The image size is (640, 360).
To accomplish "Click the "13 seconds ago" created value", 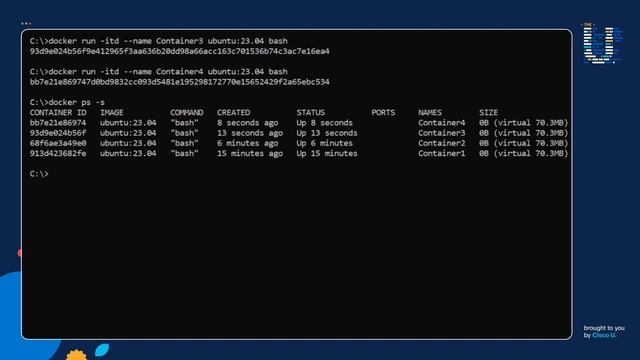I will pyautogui.click(x=250, y=133).
